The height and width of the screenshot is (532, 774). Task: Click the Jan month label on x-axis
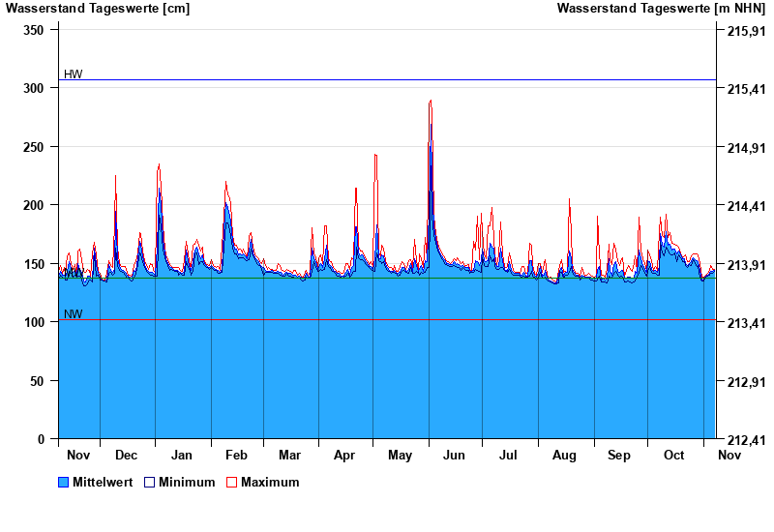(182, 455)
